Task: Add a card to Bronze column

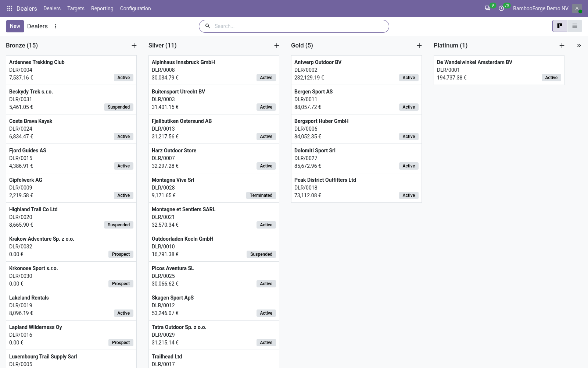Action: click(134, 45)
